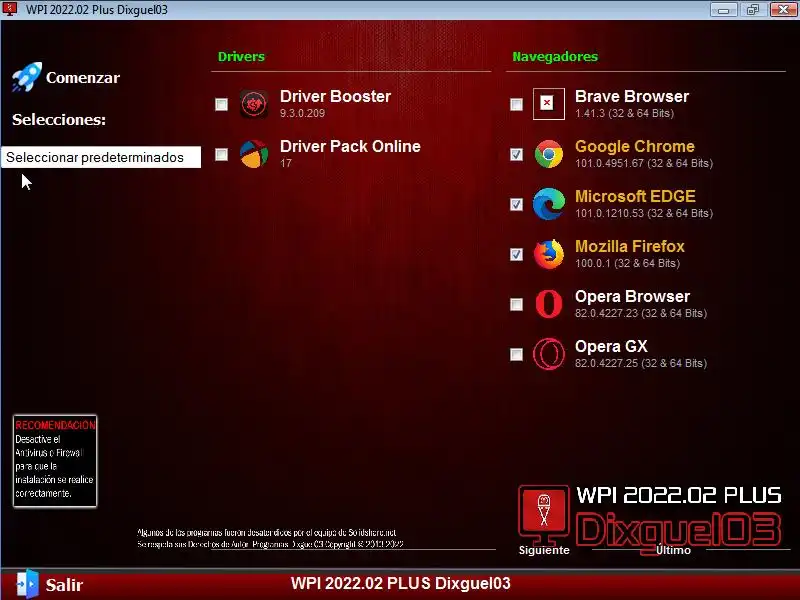Viewport: 800px width, 600px height.
Task: Click the Selecciones label
Action: [59, 119]
